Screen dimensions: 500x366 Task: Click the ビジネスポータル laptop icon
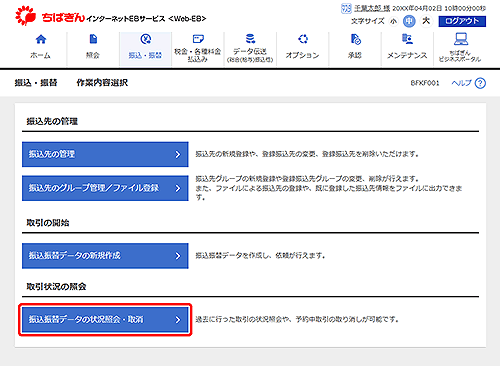tap(461, 39)
